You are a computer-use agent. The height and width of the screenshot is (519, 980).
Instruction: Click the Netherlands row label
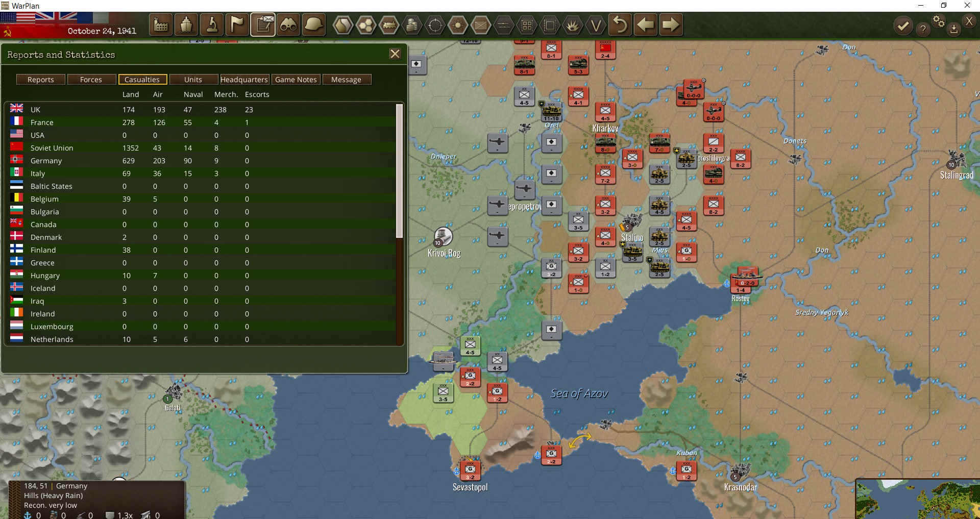point(52,339)
